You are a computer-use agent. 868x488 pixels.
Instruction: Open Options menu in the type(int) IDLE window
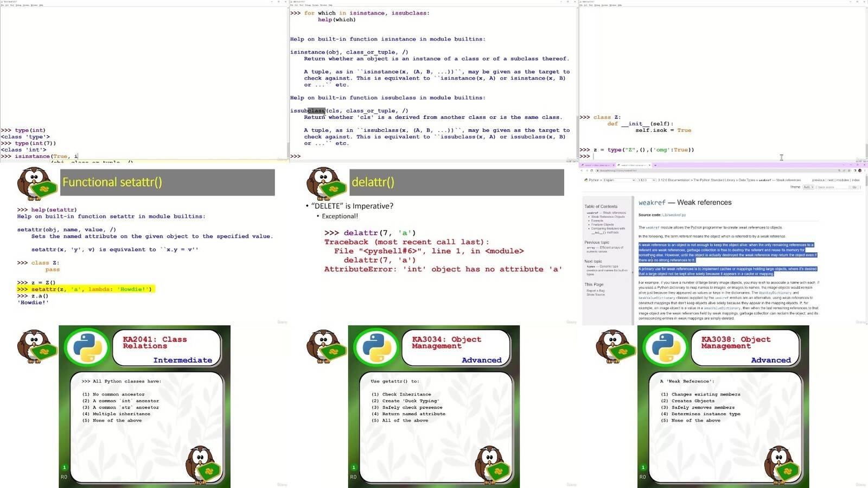click(27, 5)
